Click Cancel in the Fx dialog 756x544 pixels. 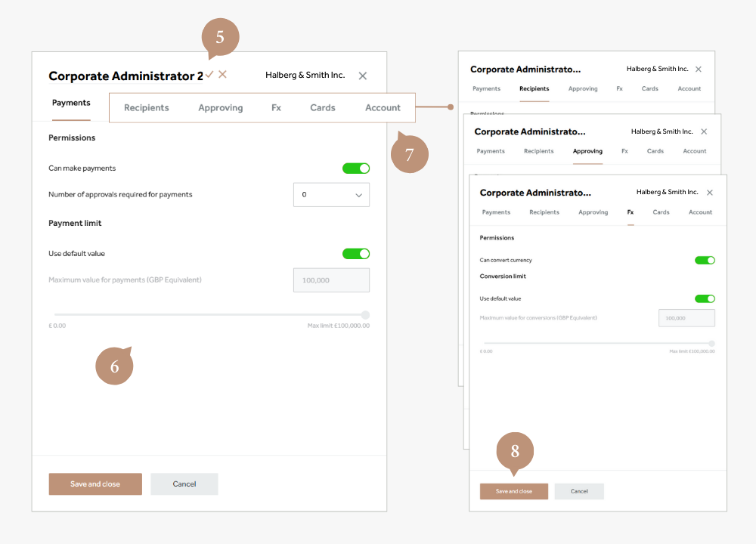(579, 491)
